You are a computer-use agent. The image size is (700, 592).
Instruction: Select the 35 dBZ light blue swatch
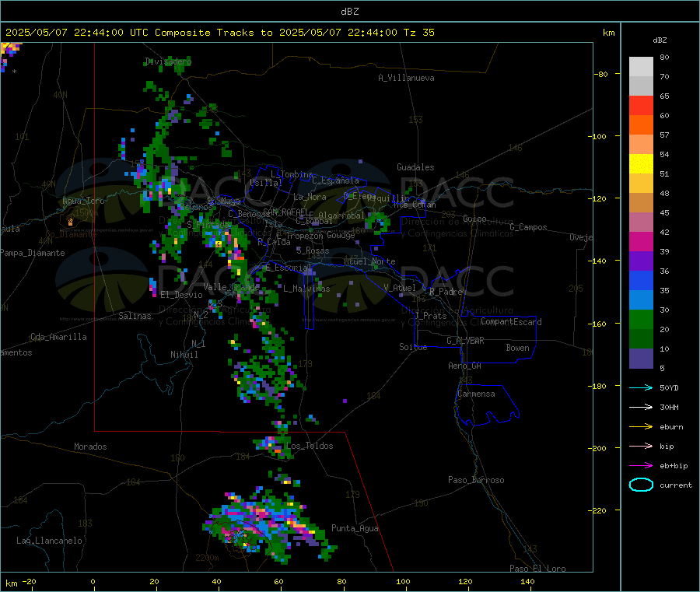coord(641,300)
